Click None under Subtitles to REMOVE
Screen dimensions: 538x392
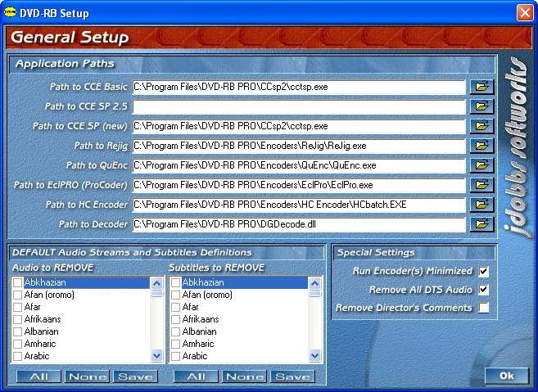(244, 376)
